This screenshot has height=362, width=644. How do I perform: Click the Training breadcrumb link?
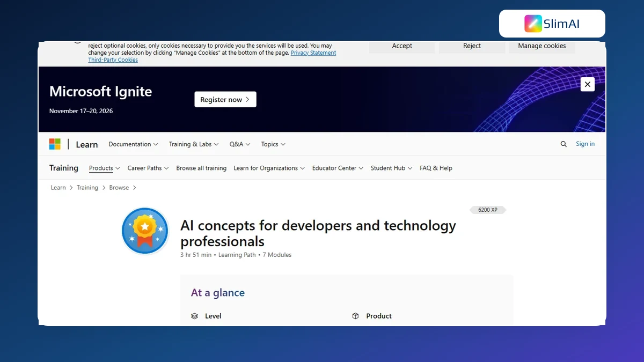[x=87, y=188]
